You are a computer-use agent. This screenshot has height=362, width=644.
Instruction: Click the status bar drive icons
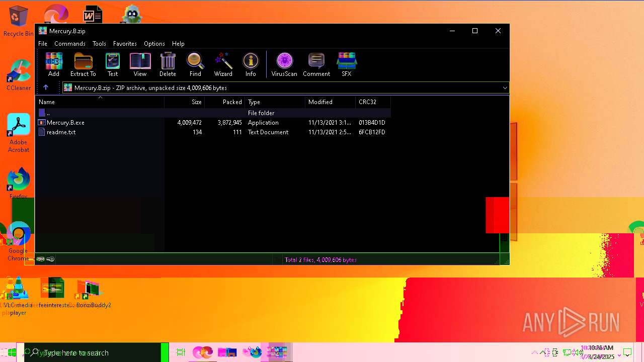pos(45,259)
